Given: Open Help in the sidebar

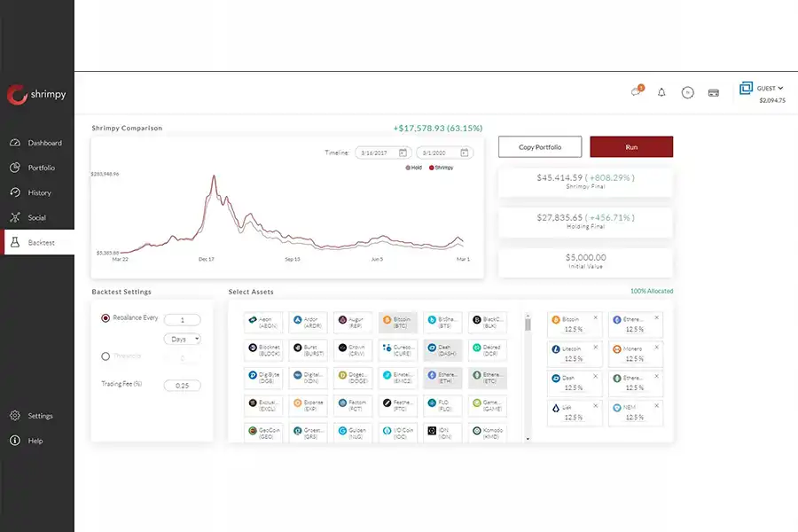Looking at the screenshot, I should (x=36, y=441).
